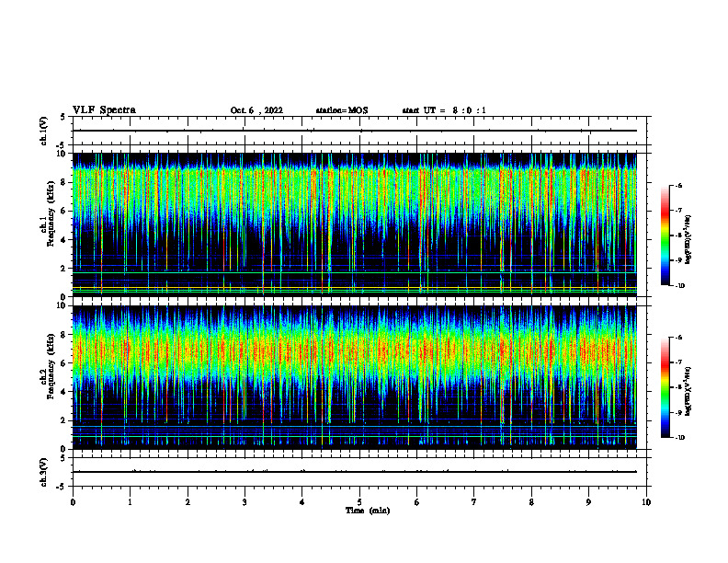Click the ch.2 spectrogram color scale bar

coord(665,387)
